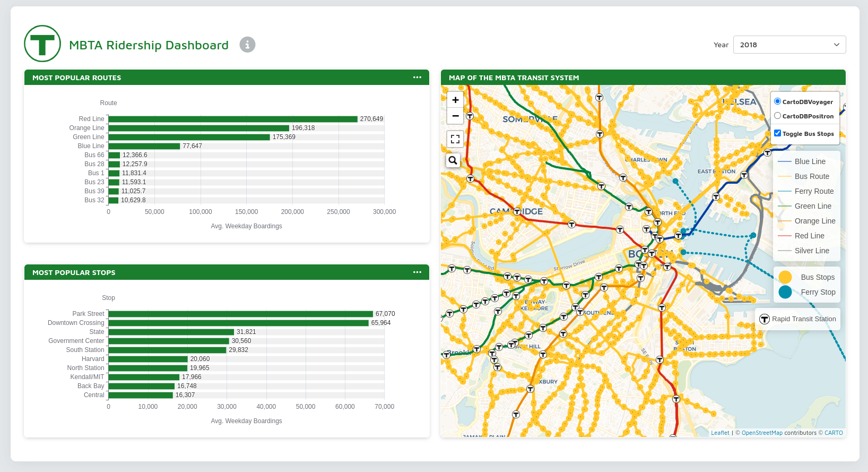The height and width of the screenshot is (472, 868).
Task: Click the Bus 66 route label
Action: click(x=94, y=155)
